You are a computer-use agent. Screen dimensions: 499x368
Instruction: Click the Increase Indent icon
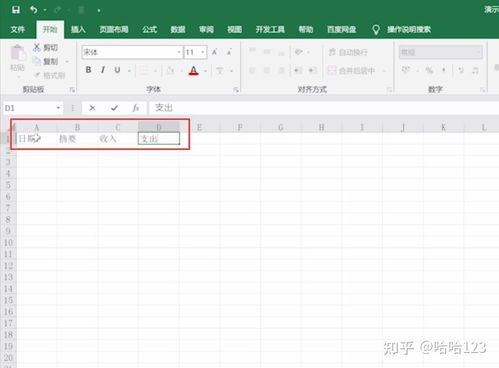pos(312,70)
